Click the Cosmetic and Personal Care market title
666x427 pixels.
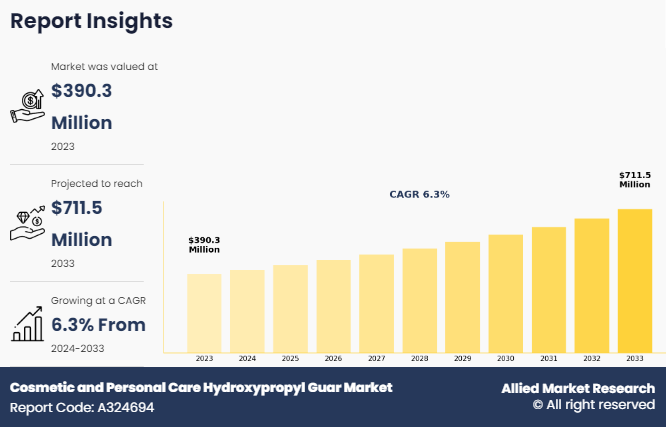point(201,387)
